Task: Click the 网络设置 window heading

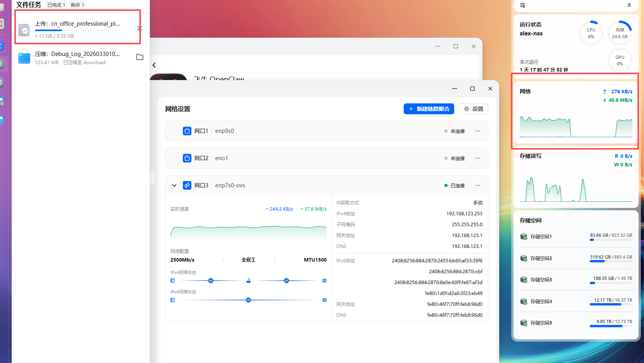Action: (178, 109)
